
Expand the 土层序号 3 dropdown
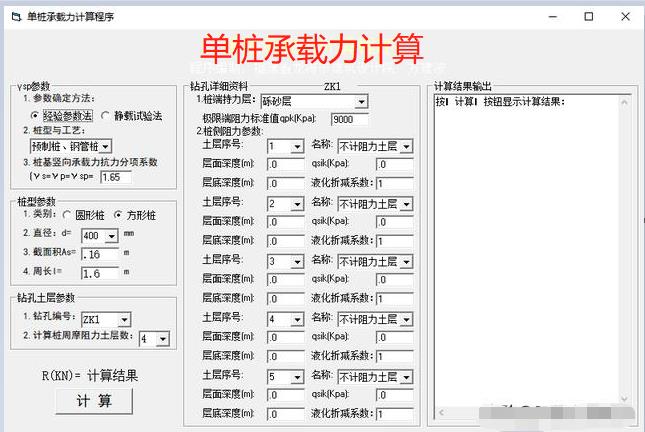(296, 261)
